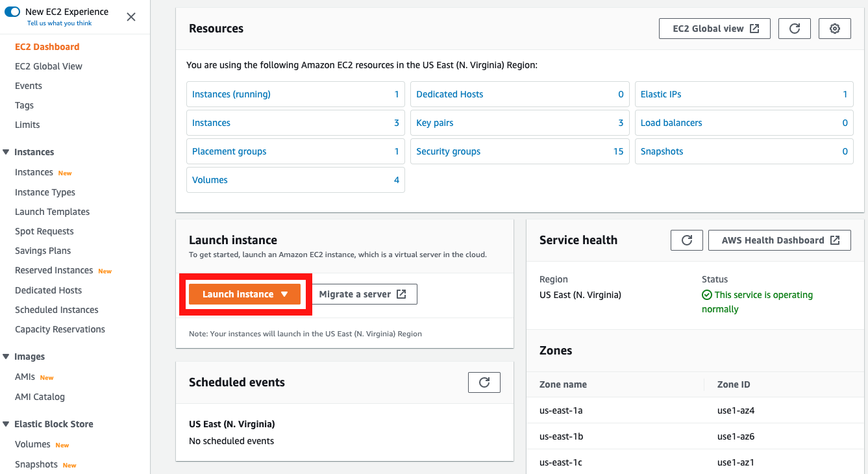This screenshot has width=868, height=474.
Task: Click the Zone ID column header
Action: [x=734, y=384]
